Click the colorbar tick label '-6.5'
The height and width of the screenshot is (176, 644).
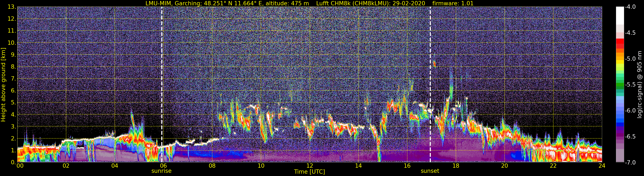pos(630,137)
